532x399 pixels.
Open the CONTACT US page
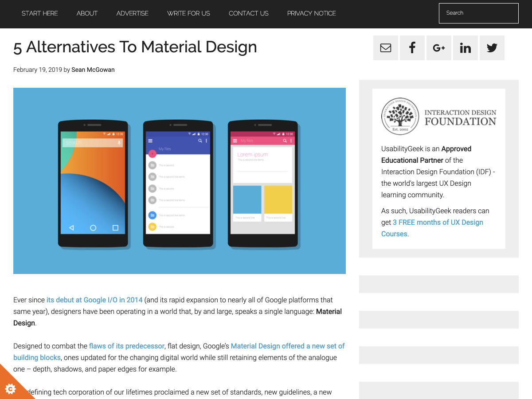pos(249,13)
